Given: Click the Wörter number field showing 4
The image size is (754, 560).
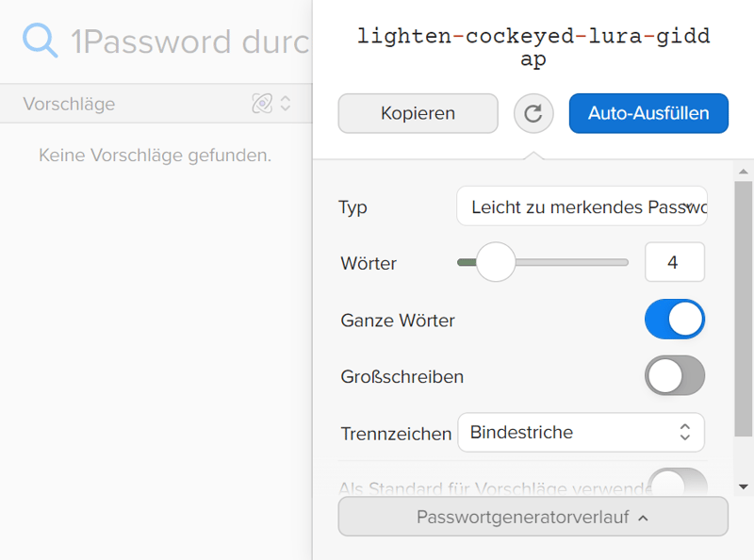Looking at the screenshot, I should (x=674, y=262).
